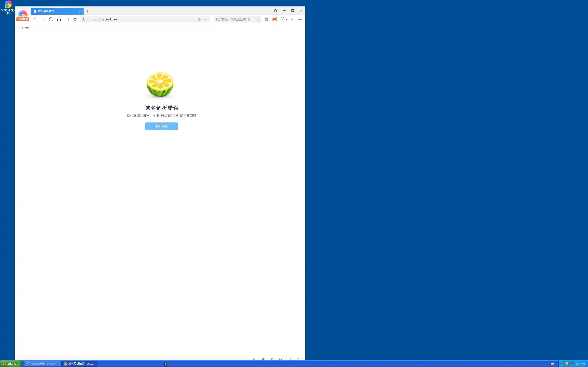Reload the page with refresh icon
Viewport: 588px width, 367px height.
click(51, 19)
